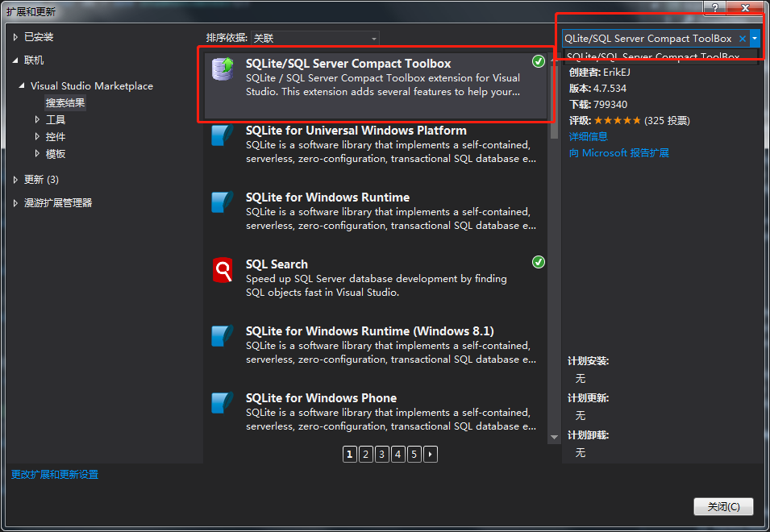Image resolution: width=770 pixels, height=532 pixels.
Task: Clear the search box with the X icon
Action: [x=743, y=38]
